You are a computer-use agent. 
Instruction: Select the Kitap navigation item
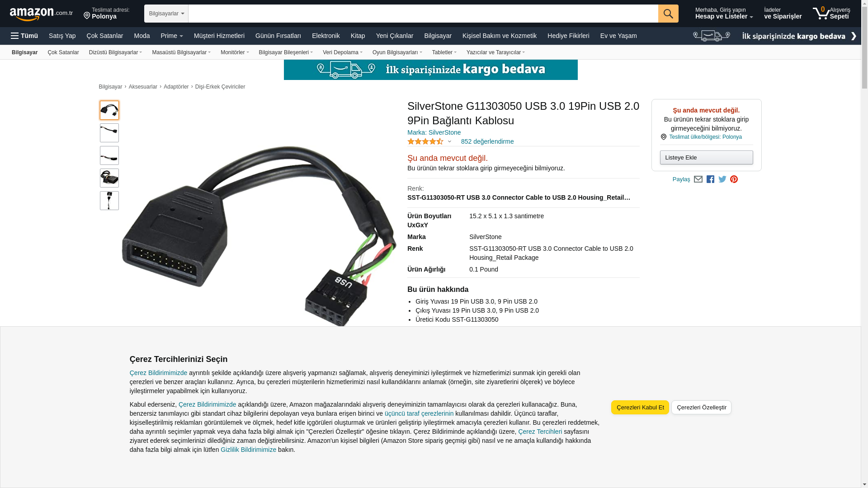coord(358,36)
